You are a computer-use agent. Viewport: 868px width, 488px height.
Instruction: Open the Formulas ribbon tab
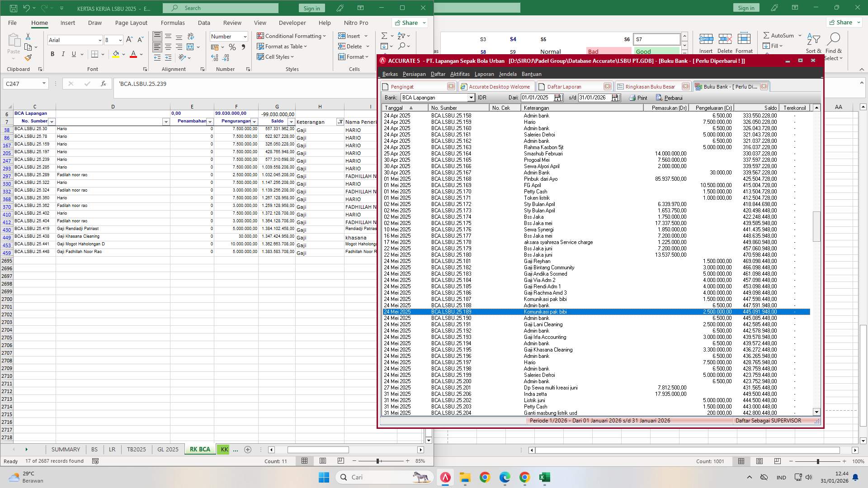point(173,23)
